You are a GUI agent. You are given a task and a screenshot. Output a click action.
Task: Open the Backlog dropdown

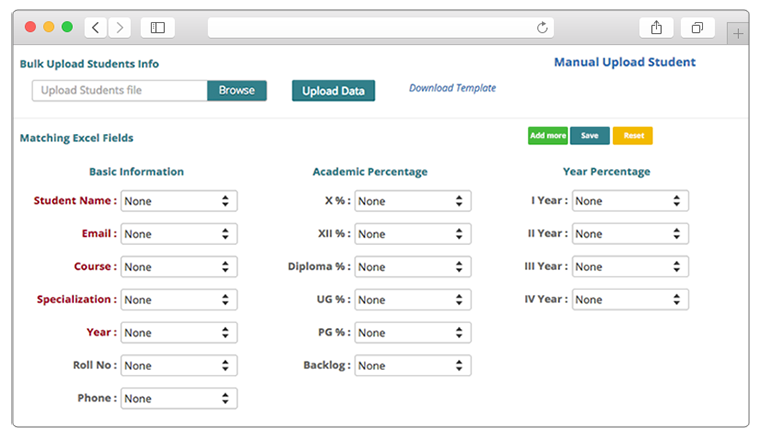pyautogui.click(x=412, y=366)
